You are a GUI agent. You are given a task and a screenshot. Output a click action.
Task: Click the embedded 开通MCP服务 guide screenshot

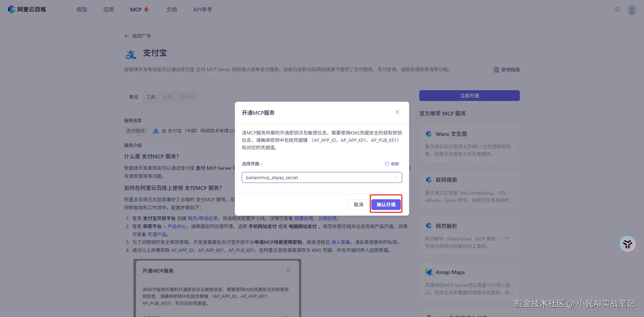pyautogui.click(x=217, y=288)
